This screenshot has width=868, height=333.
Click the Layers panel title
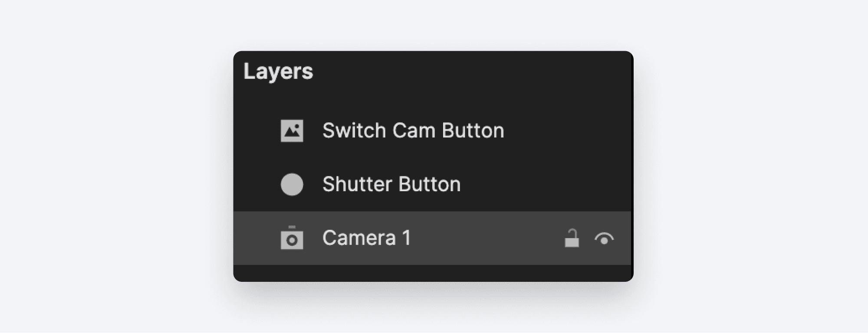click(x=278, y=72)
